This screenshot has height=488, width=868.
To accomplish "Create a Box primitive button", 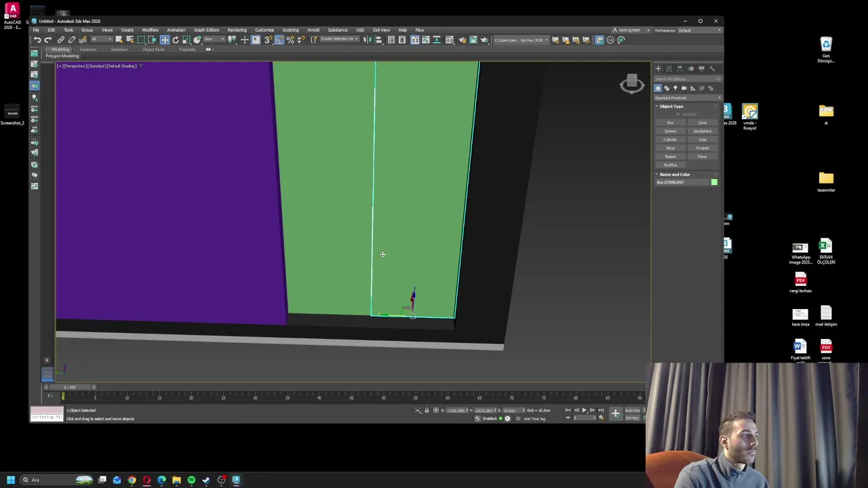I will point(670,123).
